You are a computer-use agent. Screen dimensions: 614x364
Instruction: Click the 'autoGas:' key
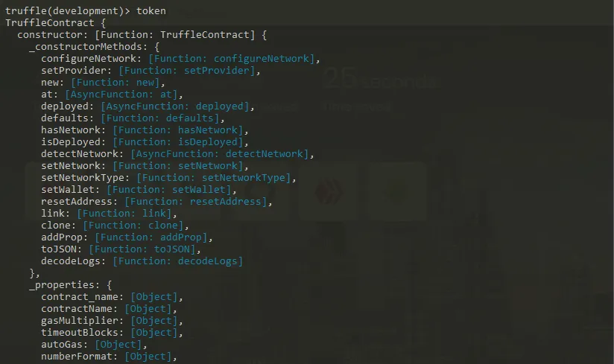(65, 345)
